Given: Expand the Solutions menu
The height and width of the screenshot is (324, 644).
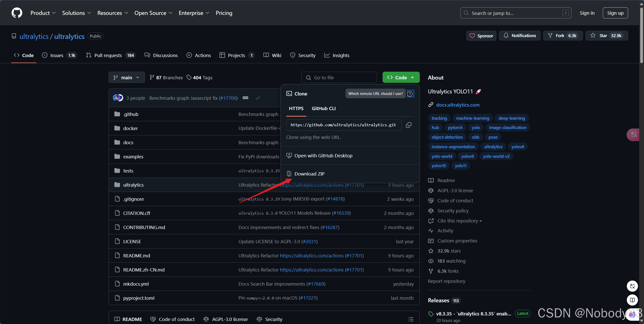Looking at the screenshot, I should pos(76,13).
